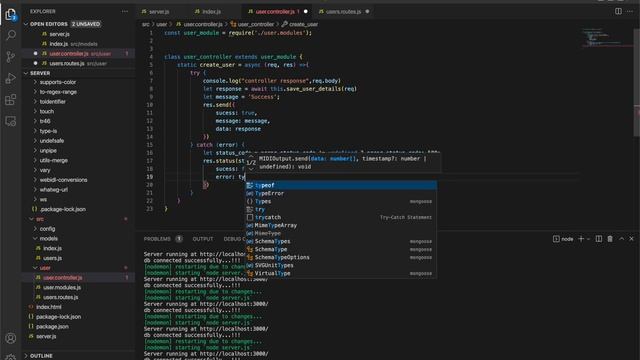The image size is (640, 360).
Task: Open users.js in models folder
Action: click(52, 258)
